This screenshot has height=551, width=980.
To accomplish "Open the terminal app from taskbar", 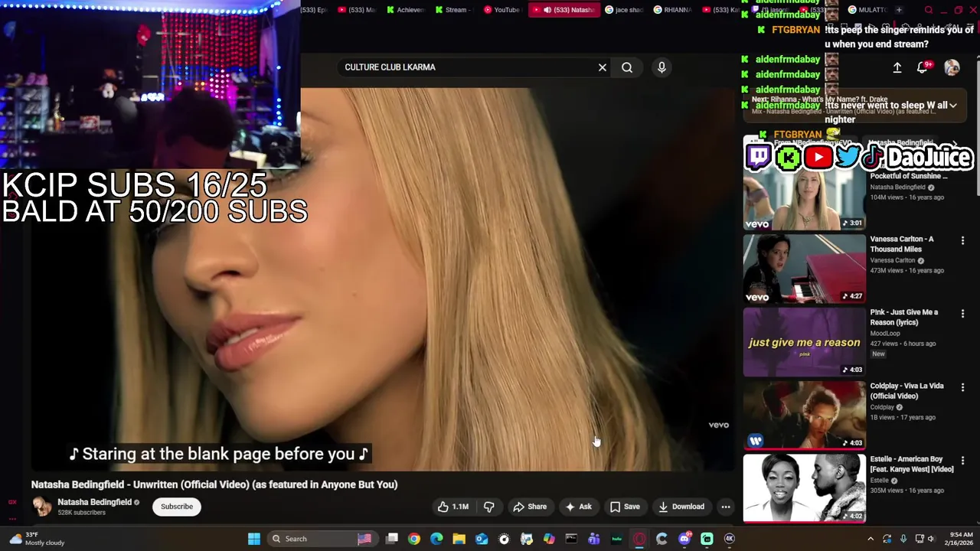I will pos(571,539).
